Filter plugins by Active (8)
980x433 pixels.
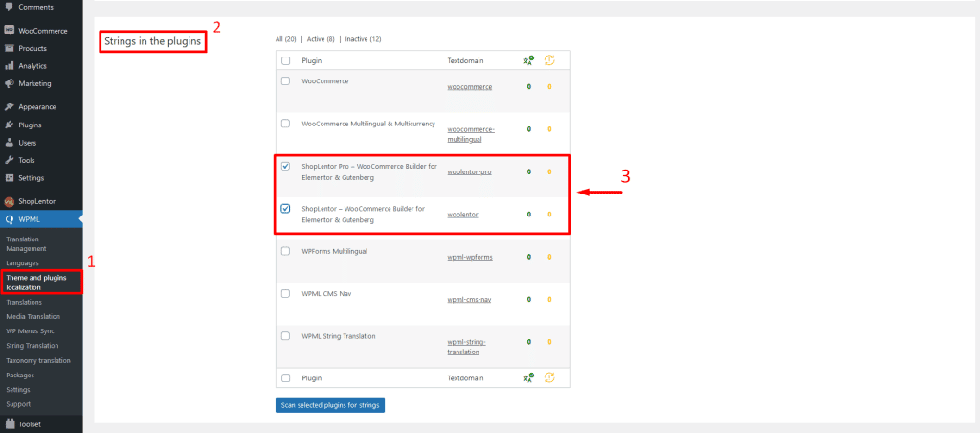point(321,38)
